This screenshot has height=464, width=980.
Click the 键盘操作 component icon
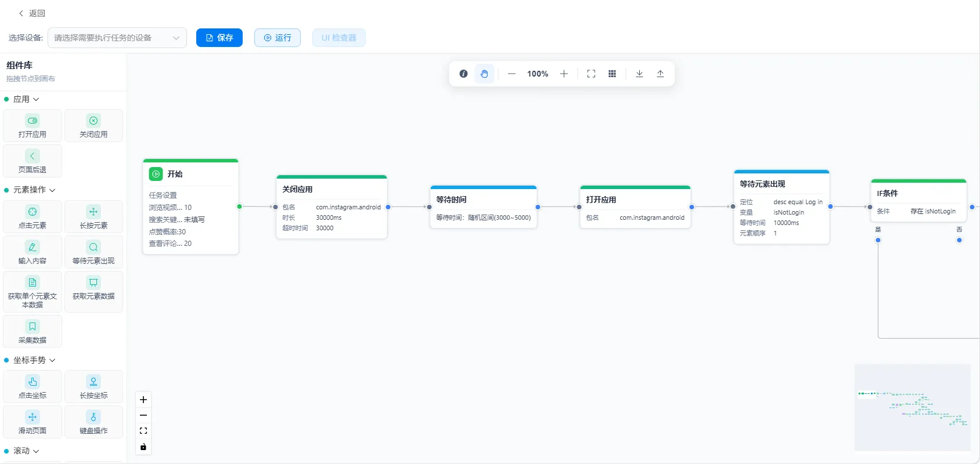pyautogui.click(x=93, y=417)
